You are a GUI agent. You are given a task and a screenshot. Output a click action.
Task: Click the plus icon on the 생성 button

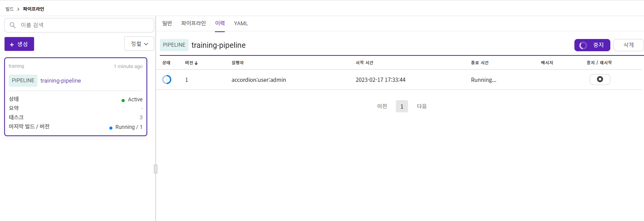pos(12,45)
